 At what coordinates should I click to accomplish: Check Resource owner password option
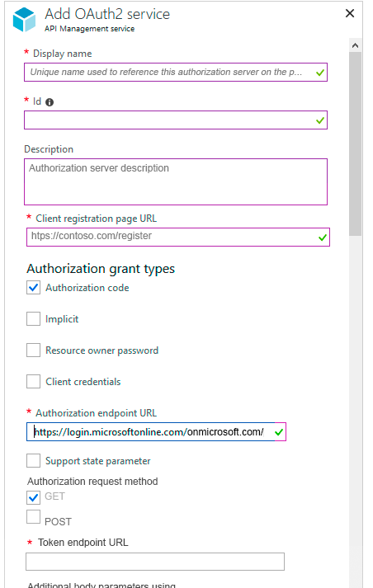[33, 350]
